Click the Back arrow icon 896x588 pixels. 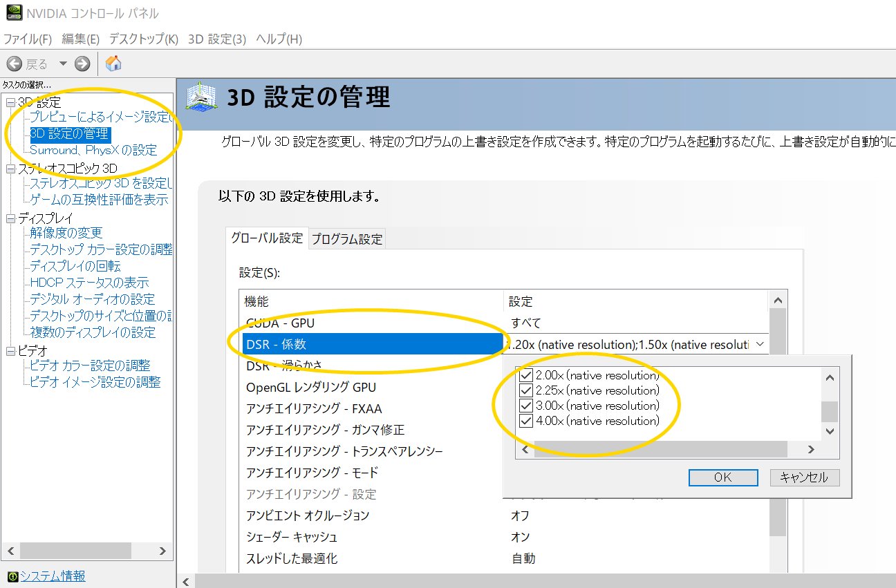(15, 64)
